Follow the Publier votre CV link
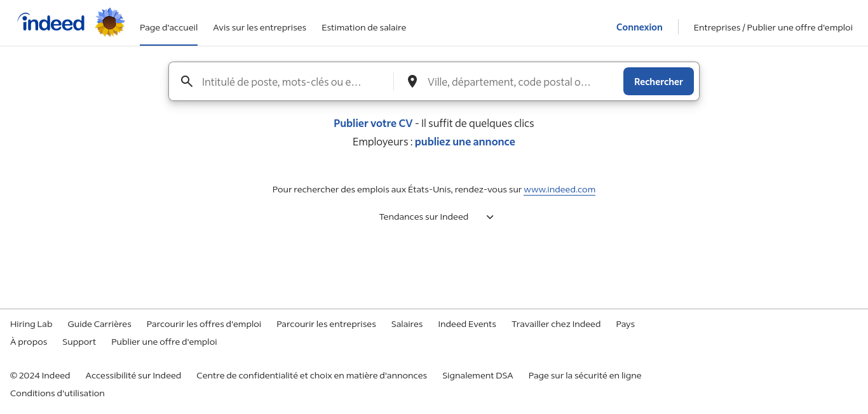 (373, 123)
